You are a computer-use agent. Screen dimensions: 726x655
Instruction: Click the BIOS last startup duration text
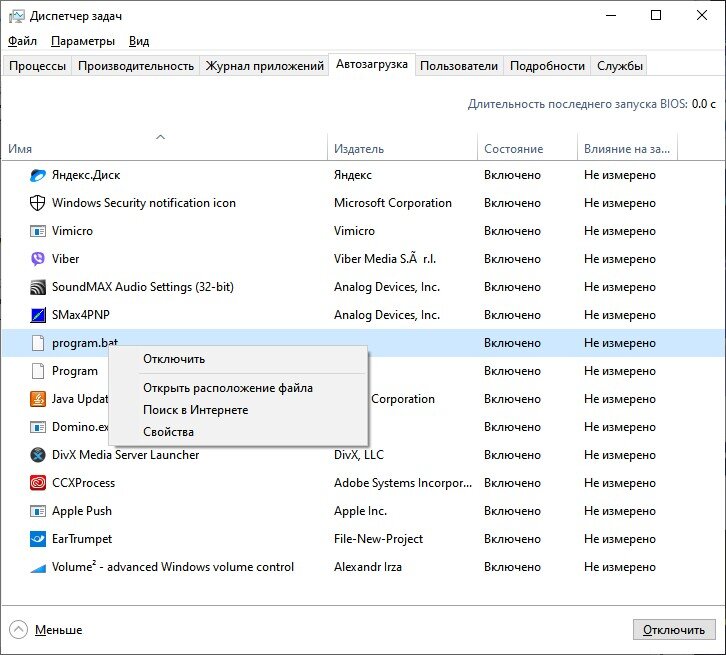(x=591, y=104)
